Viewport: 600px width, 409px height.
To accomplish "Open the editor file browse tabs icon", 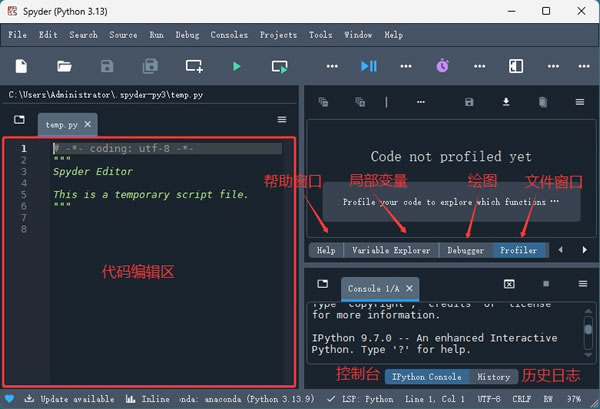I will tap(19, 119).
